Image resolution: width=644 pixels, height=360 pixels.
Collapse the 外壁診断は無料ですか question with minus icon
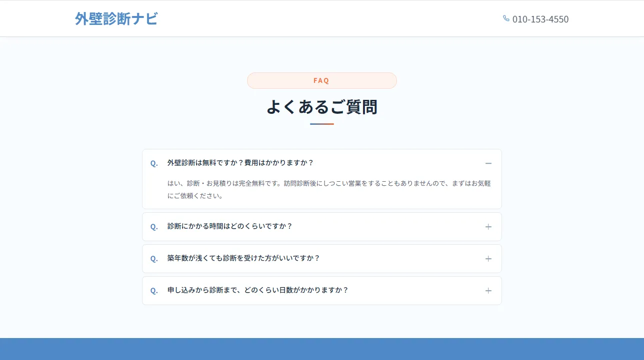click(488, 163)
